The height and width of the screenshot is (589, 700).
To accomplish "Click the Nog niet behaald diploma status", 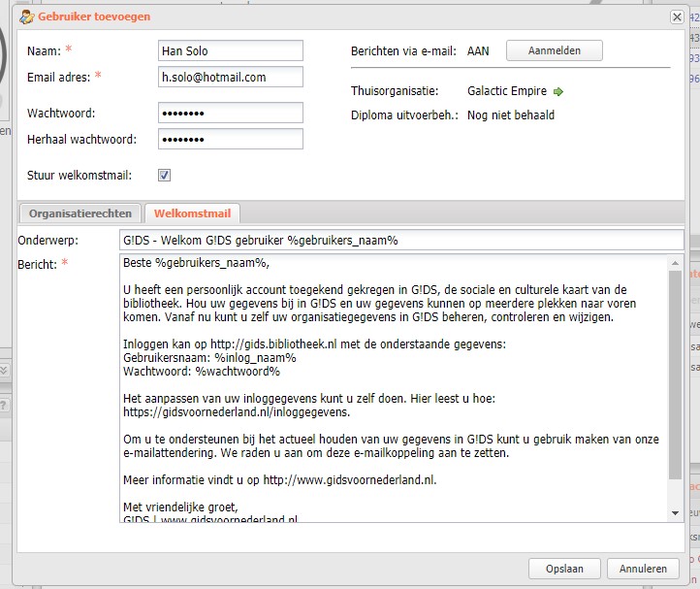I will [x=511, y=115].
